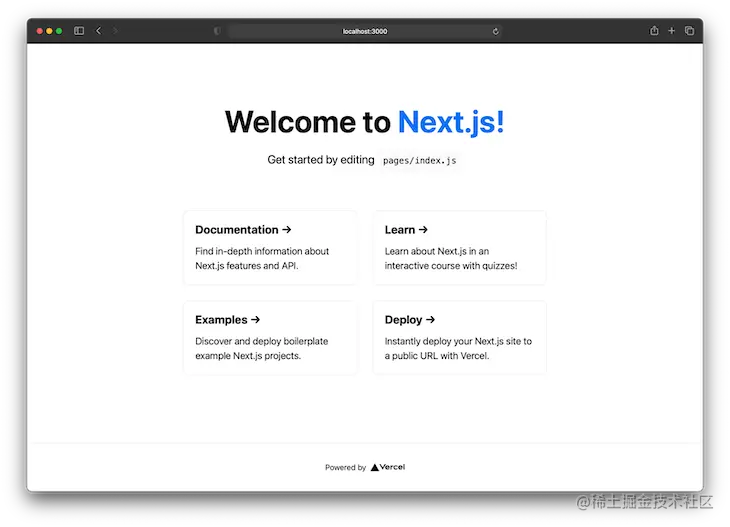Screen dimensions: 730x527
Task: Go back with the left chevron
Action: click(98, 31)
